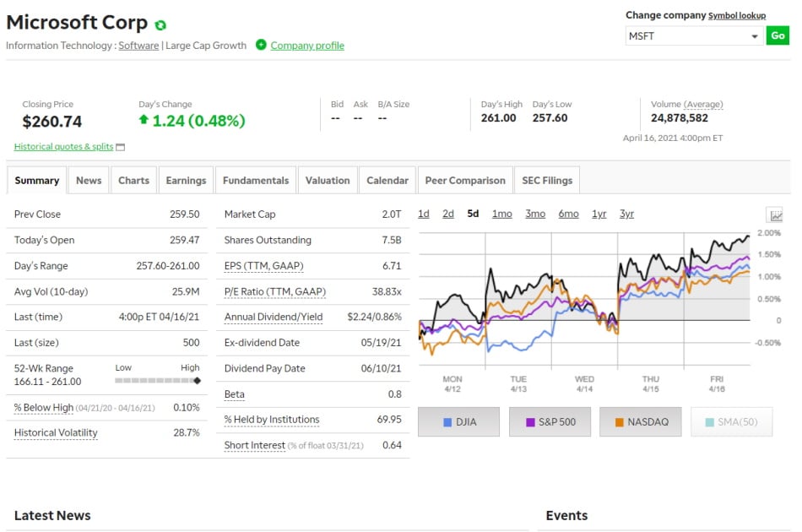Click the orange NASDAQ color swatch
The image size is (802, 532).
(x=620, y=422)
